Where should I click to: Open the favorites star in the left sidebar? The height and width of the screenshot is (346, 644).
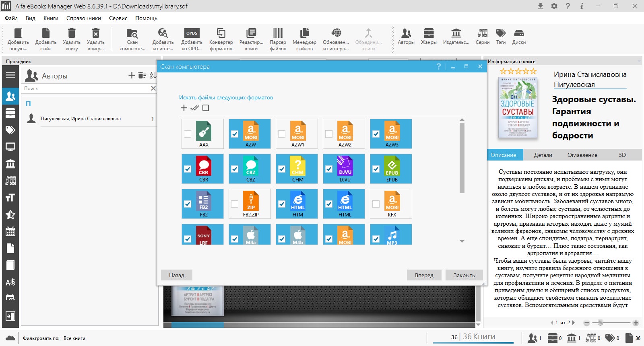[x=10, y=214]
